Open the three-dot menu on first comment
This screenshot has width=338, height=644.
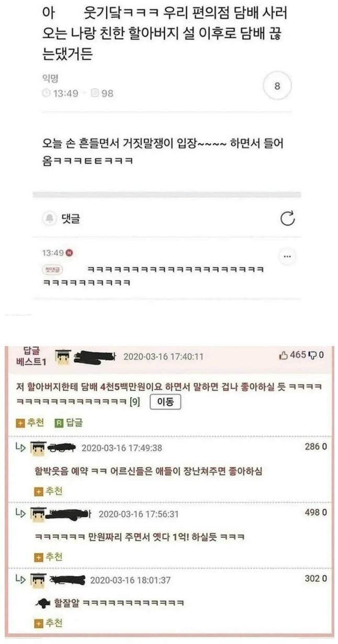(x=288, y=257)
